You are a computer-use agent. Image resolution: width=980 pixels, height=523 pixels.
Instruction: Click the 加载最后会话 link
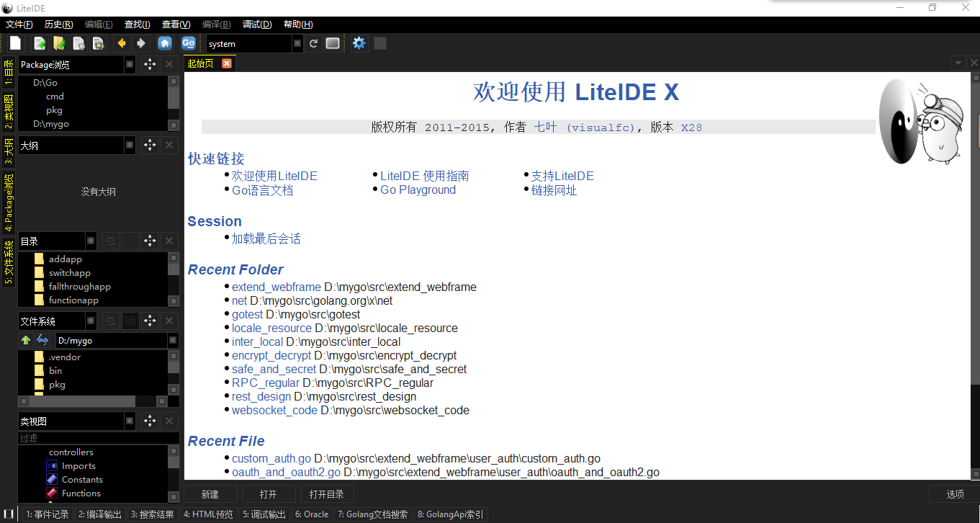click(266, 238)
